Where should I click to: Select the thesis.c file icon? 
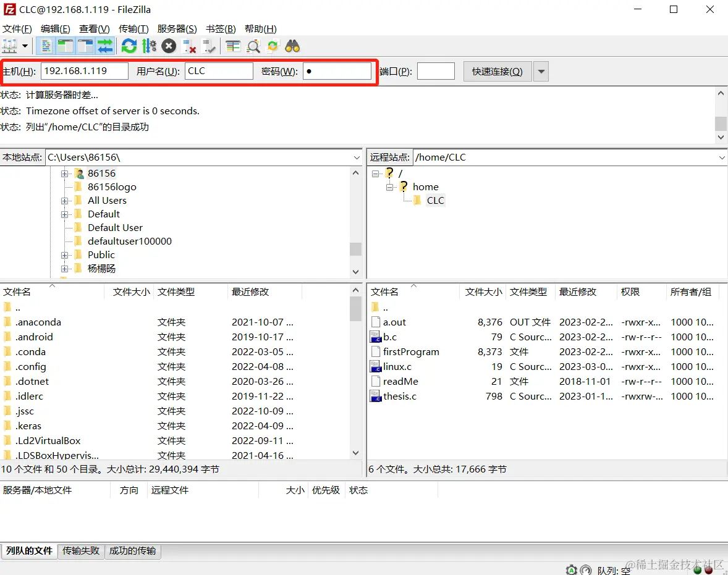[x=376, y=397]
